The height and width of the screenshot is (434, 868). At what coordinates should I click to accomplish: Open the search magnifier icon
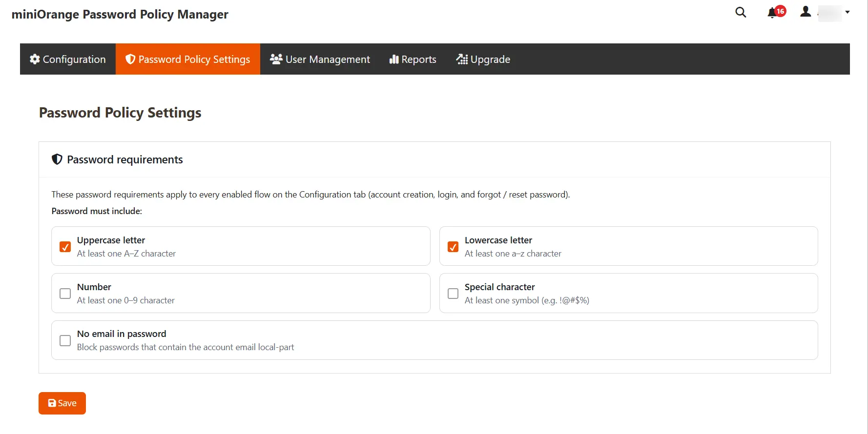pos(741,12)
